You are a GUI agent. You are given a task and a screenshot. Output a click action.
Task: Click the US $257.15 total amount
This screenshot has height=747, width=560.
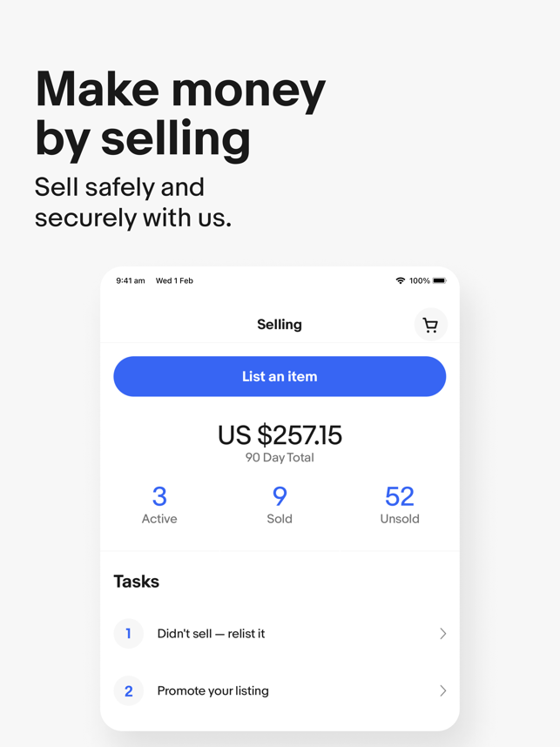(280, 435)
